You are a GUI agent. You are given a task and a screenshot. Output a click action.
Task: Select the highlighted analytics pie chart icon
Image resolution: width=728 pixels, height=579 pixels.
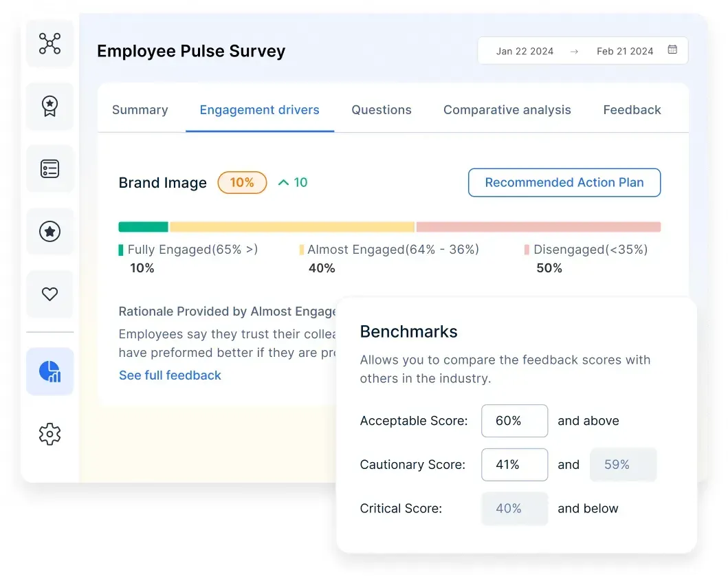click(49, 371)
